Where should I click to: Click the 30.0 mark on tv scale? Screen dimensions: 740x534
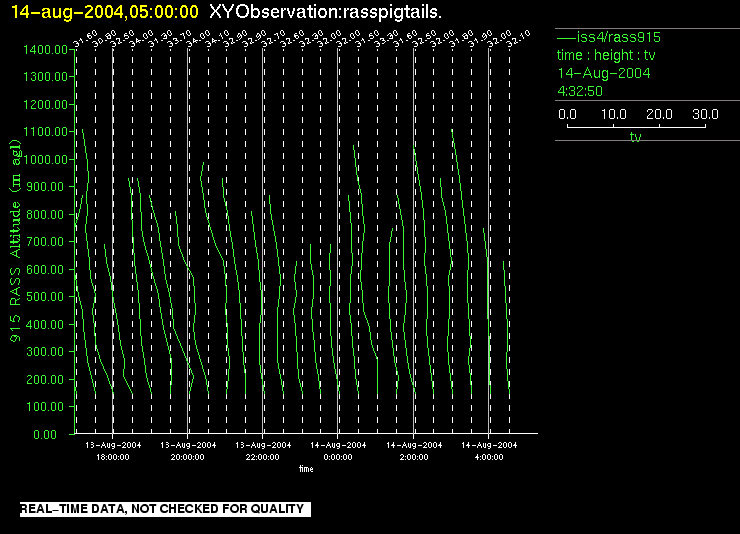pos(706,115)
